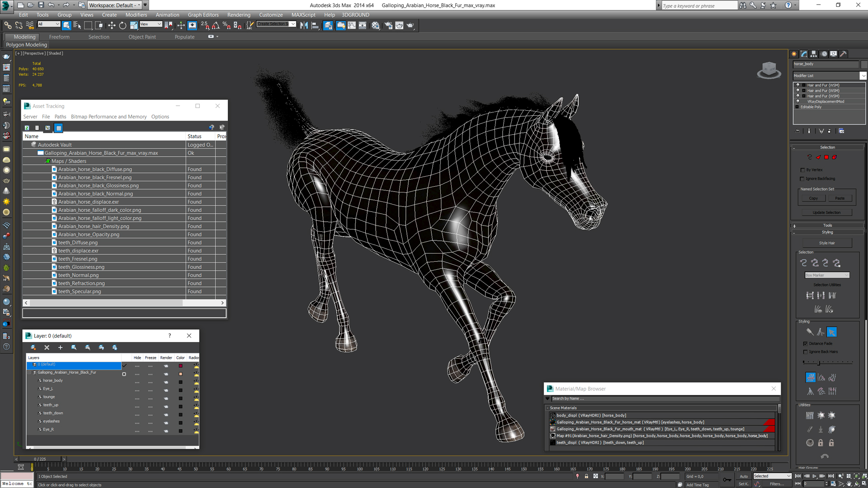Open the Modifier List dropdown
The width and height of the screenshot is (868, 488).
[x=863, y=75]
